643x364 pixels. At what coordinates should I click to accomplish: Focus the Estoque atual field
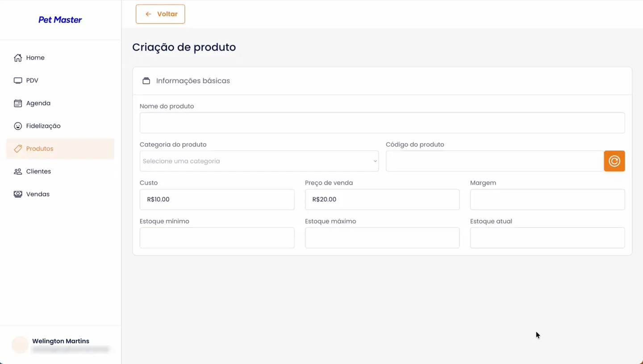tap(547, 238)
